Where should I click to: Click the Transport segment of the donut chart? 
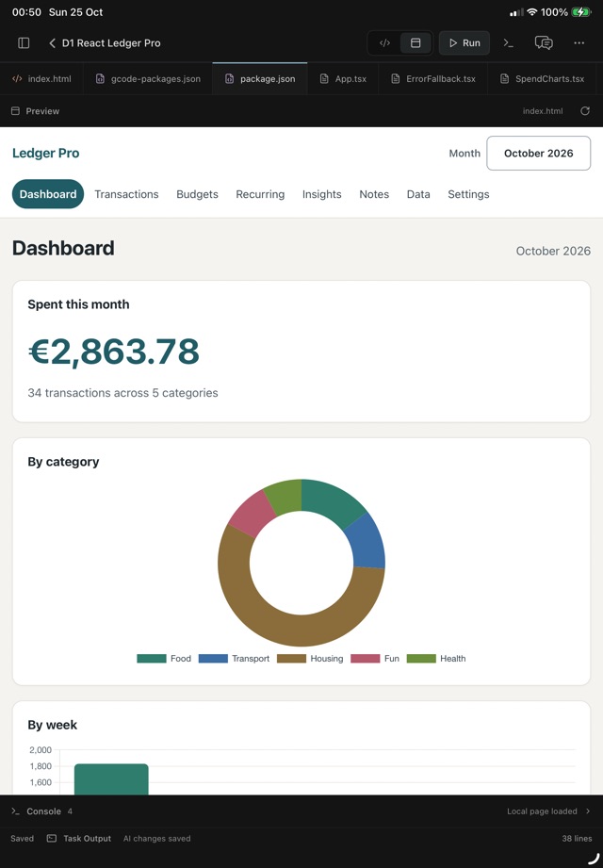367,543
